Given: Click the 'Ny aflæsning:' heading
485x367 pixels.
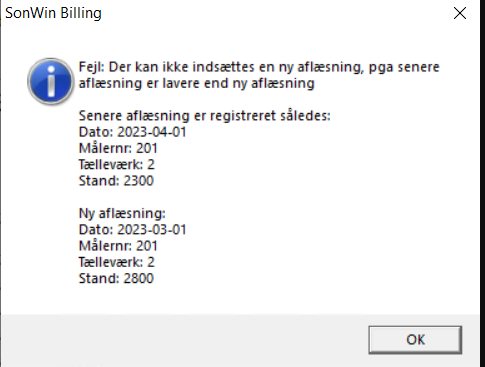Looking at the screenshot, I should click(x=122, y=214).
